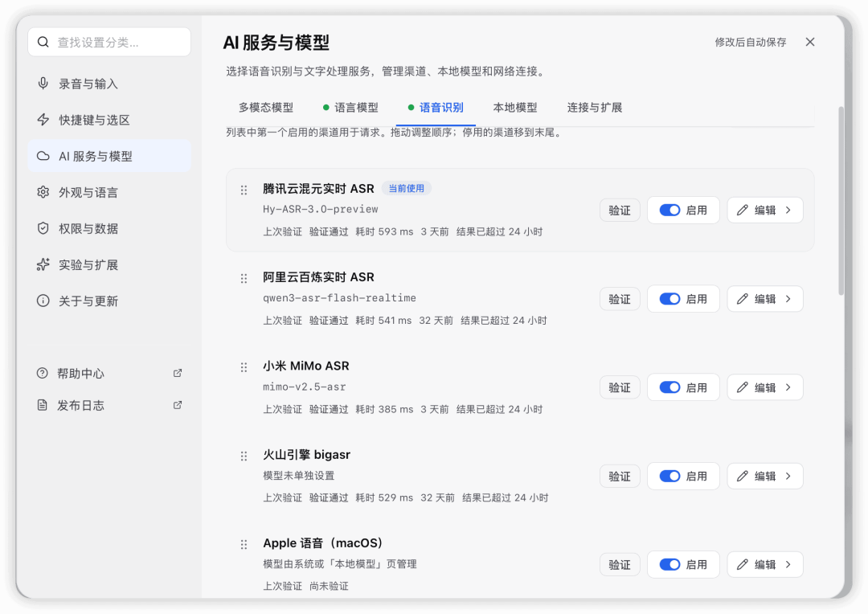The image size is (868, 614).
Task: Open the 连接与扩展 tab
Action: click(595, 108)
